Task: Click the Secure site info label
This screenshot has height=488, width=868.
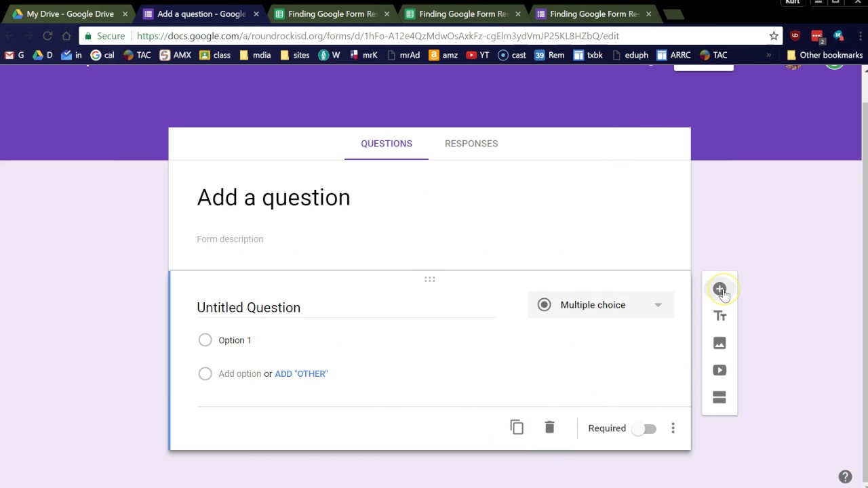Action: pyautogui.click(x=104, y=36)
